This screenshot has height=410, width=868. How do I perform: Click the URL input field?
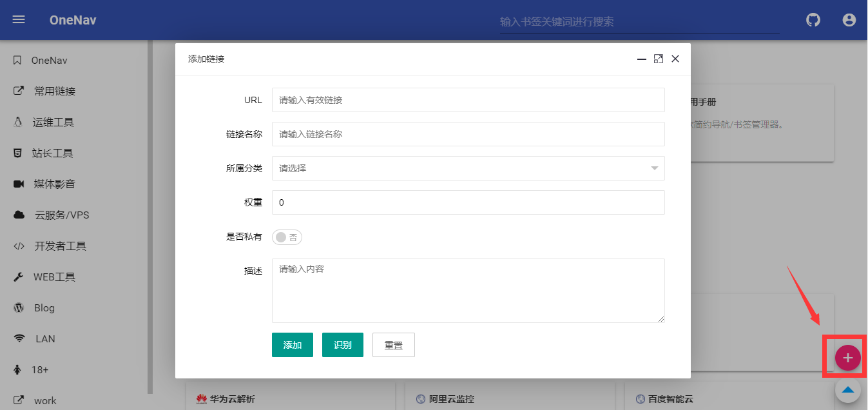[x=468, y=100]
